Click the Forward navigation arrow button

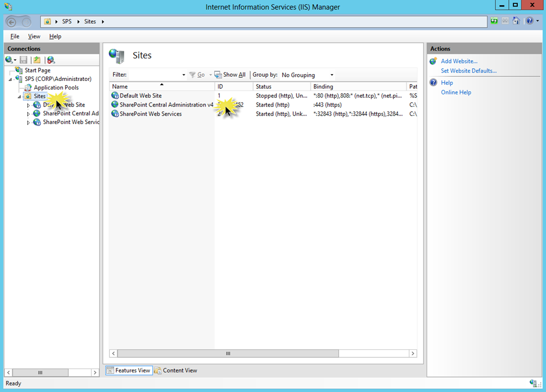[x=26, y=22]
